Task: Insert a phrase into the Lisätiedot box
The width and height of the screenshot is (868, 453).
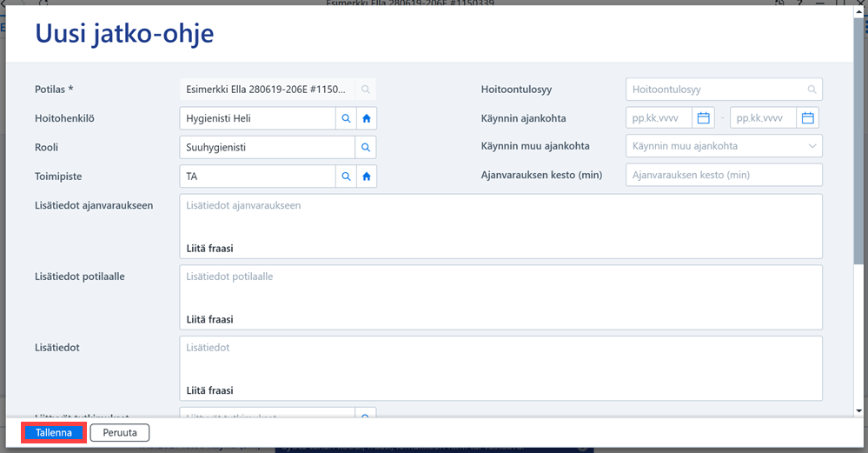Action: pos(209,390)
